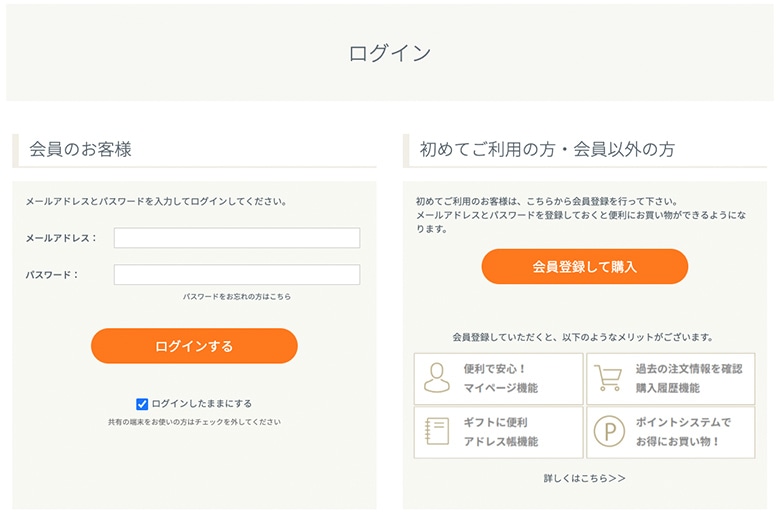Viewport: 780px width, 525px height.
Task: Click the orange ログインする button
Action: tap(194, 346)
